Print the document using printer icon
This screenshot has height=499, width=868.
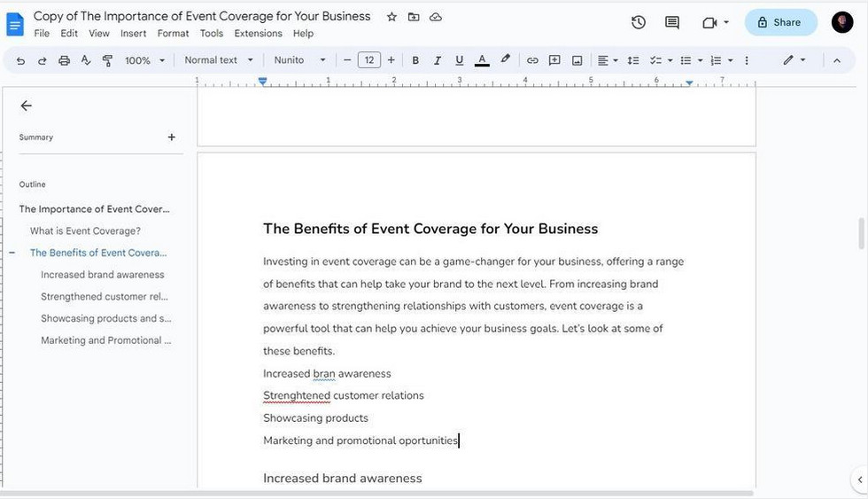(x=64, y=60)
